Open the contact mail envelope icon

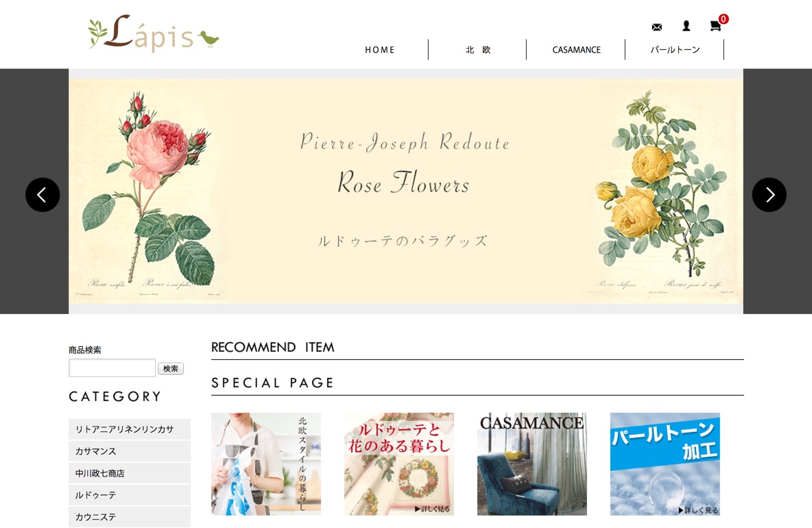click(656, 27)
